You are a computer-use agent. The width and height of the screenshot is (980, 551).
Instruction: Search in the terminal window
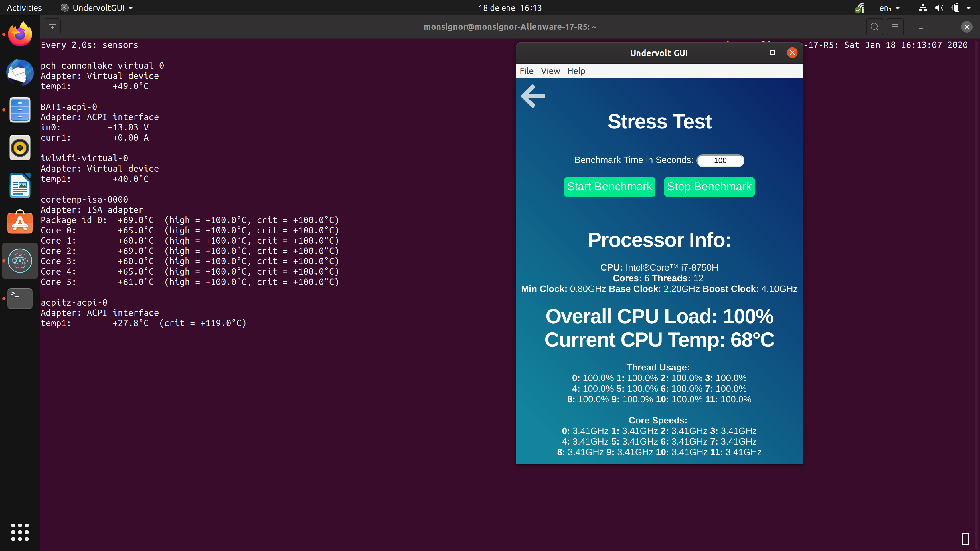coord(875,27)
